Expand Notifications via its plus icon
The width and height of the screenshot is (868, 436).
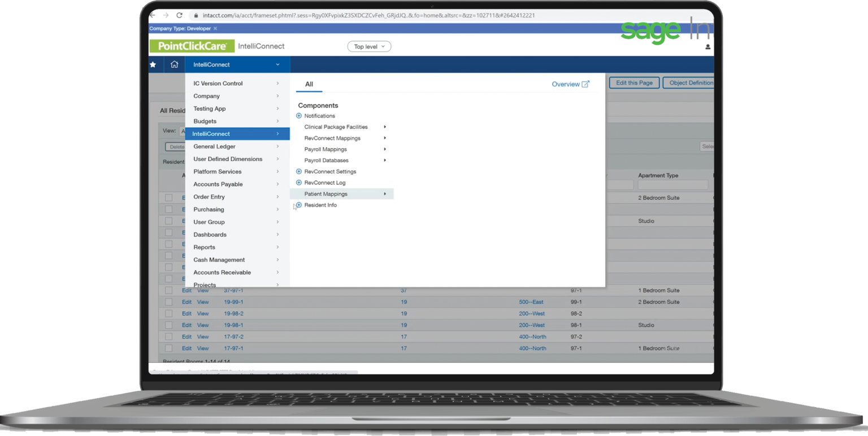click(x=298, y=116)
